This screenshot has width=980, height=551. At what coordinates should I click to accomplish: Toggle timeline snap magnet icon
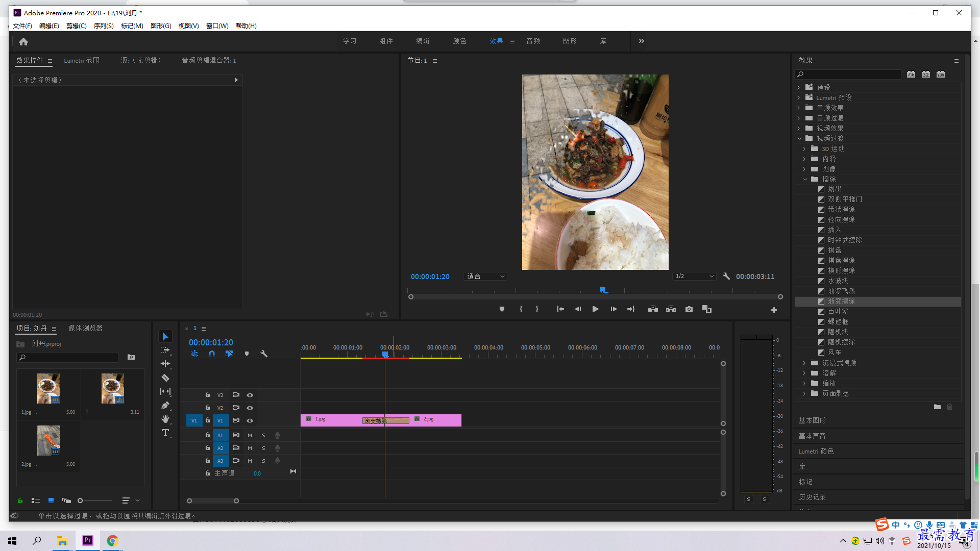point(212,354)
